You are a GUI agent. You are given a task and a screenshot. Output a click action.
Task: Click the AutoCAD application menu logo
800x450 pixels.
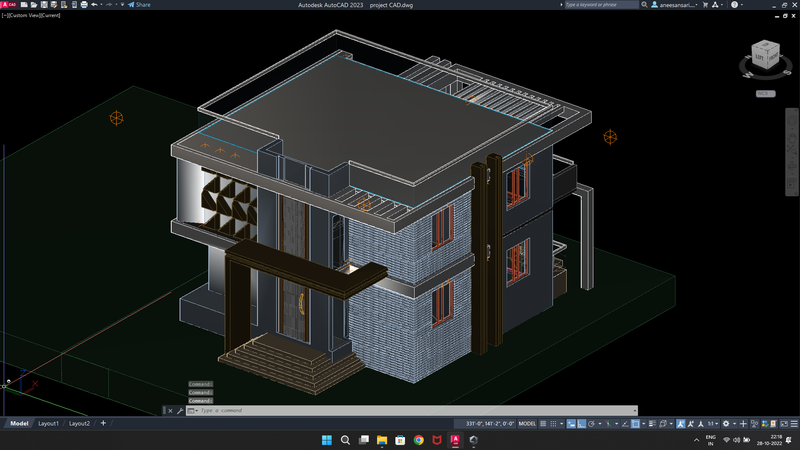pos(8,5)
